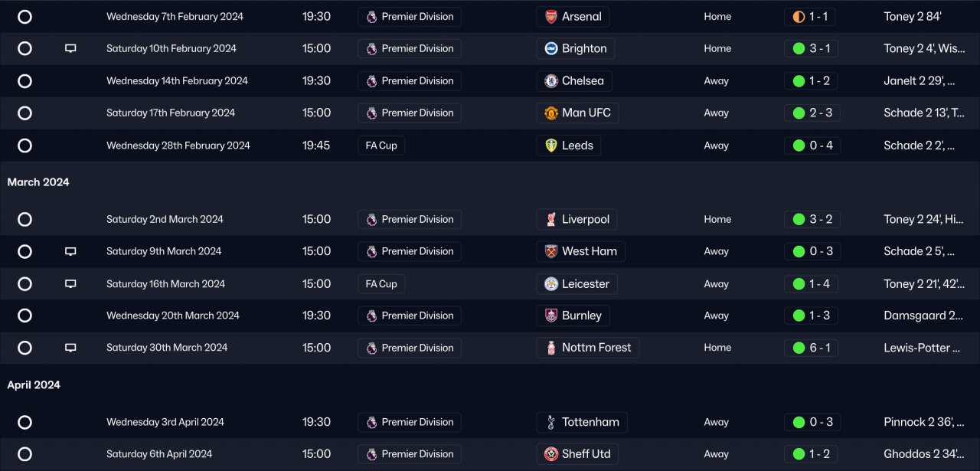Screen dimensions: 980x471
Task: Click the Leeds club badge icon
Action: coord(551,146)
